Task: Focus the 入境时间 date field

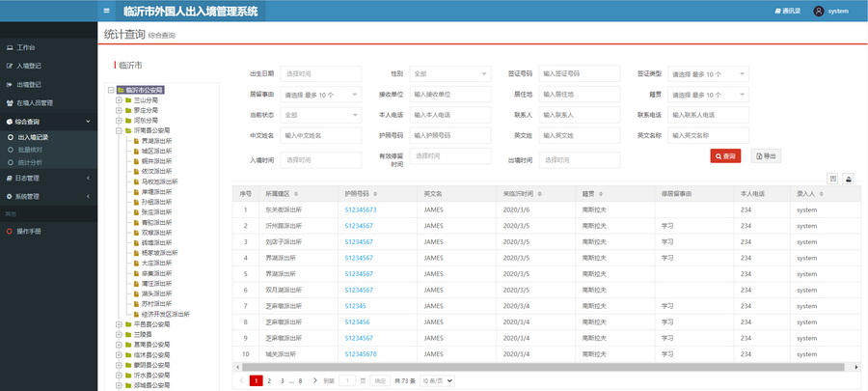Action: click(320, 160)
